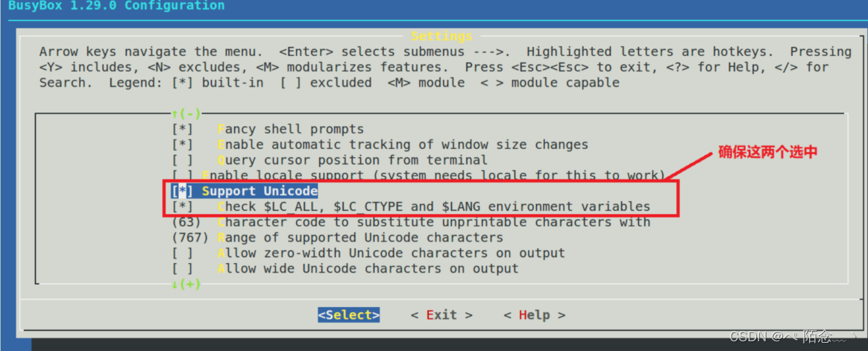Toggle the Enable locale support checkbox
Screen dimensions: 868x351
click(x=182, y=176)
